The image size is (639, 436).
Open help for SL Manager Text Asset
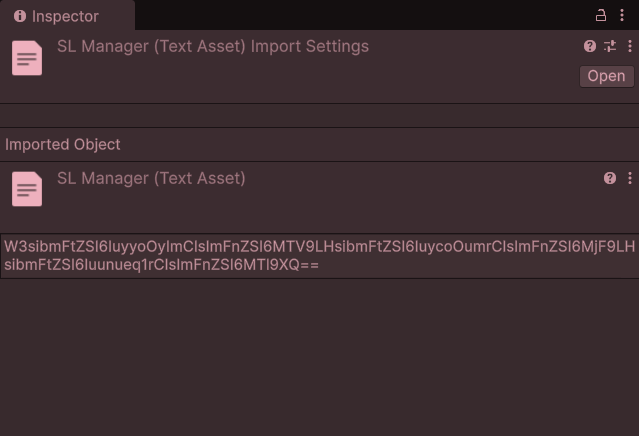[610, 178]
